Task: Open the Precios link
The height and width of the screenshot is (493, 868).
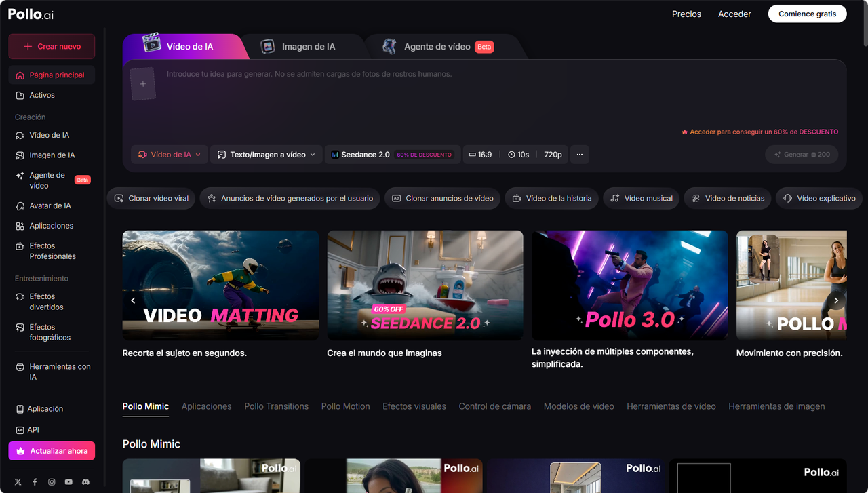Action: coord(686,14)
